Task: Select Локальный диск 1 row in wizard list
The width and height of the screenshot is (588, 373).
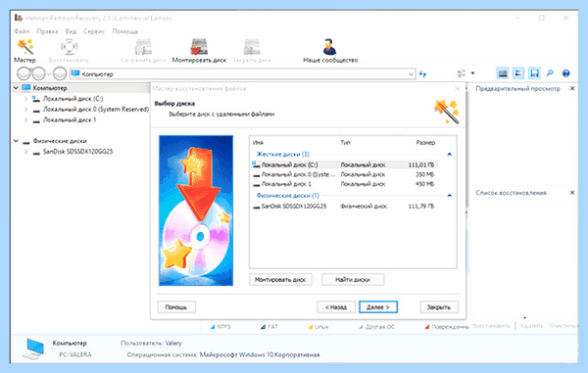Action: pyautogui.click(x=344, y=184)
